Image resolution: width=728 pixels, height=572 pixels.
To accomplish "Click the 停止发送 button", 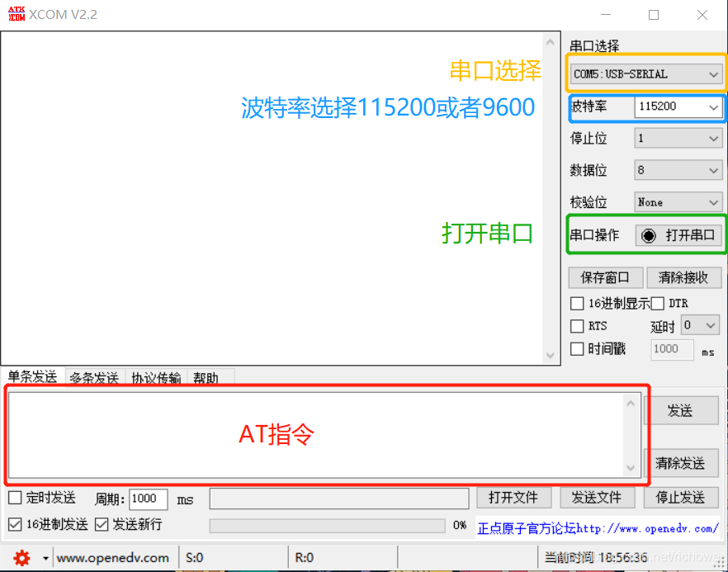I will coord(681,498).
